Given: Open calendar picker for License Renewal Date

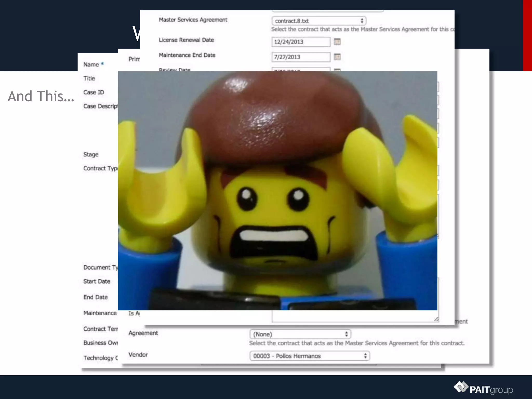Looking at the screenshot, I should pos(337,42).
